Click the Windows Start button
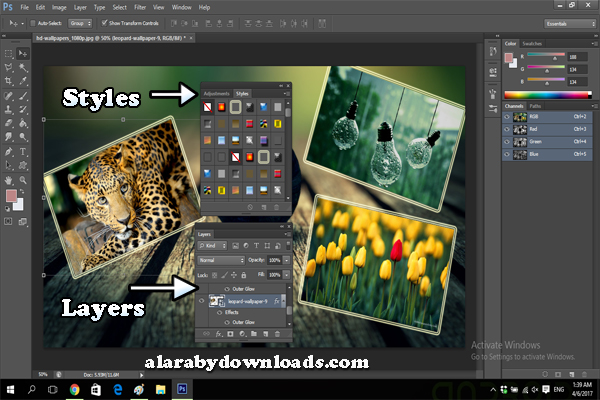 click(10, 390)
